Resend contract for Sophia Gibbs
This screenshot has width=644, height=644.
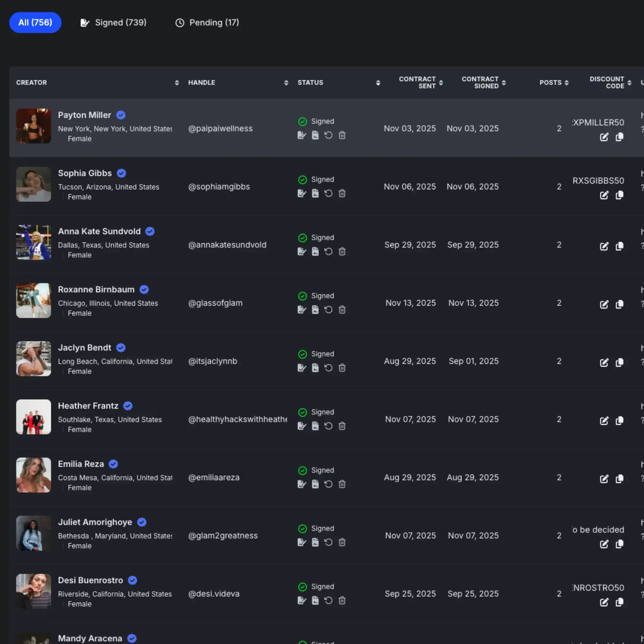pos(328,193)
